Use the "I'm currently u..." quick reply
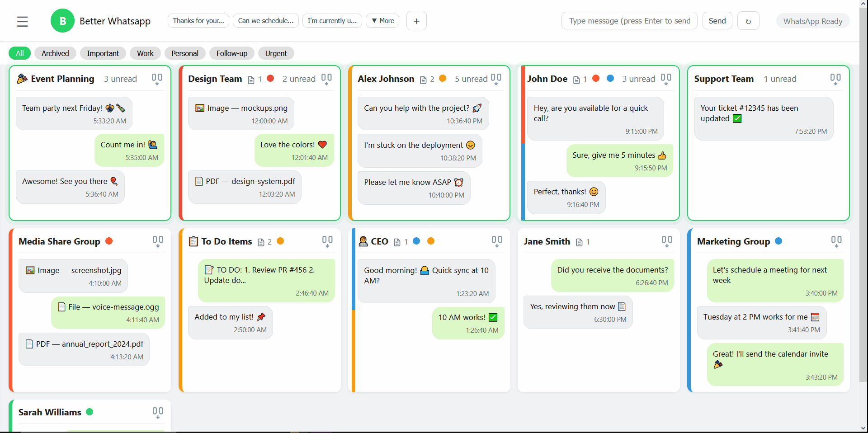This screenshot has width=868, height=433. pyautogui.click(x=332, y=21)
